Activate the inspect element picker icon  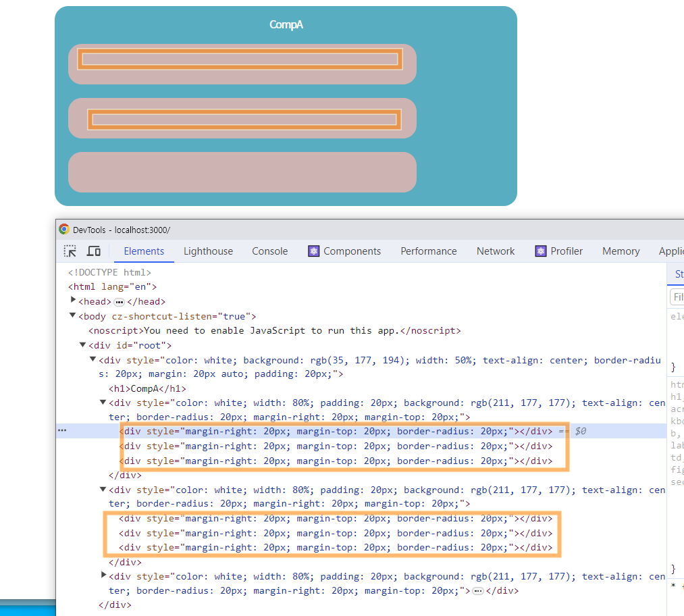tap(70, 251)
